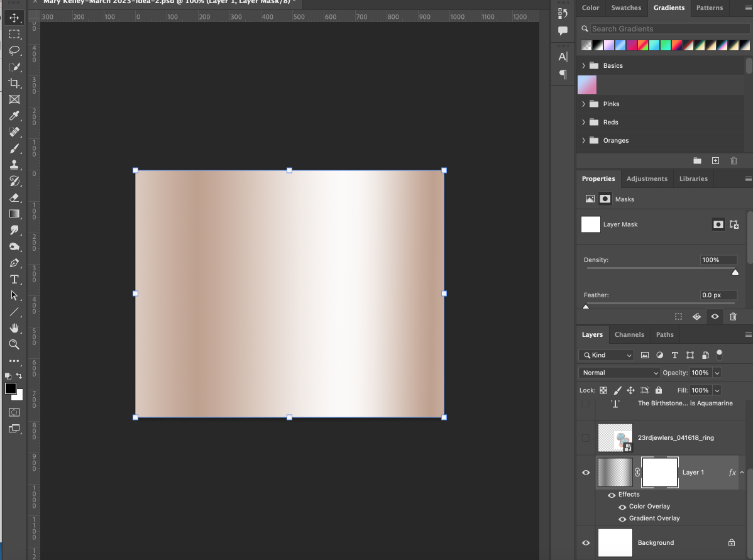
Task: Expand the Oranges gradient folder
Action: pos(583,140)
